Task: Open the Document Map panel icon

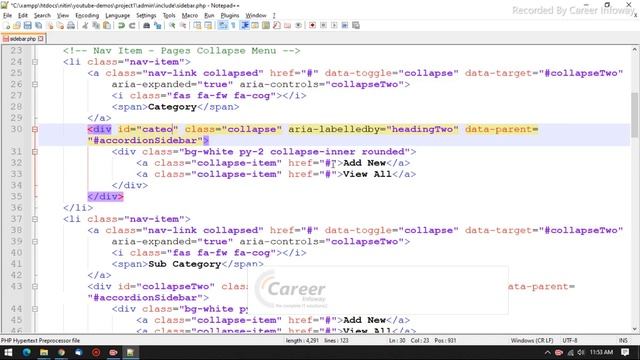Action: (x=266, y=25)
